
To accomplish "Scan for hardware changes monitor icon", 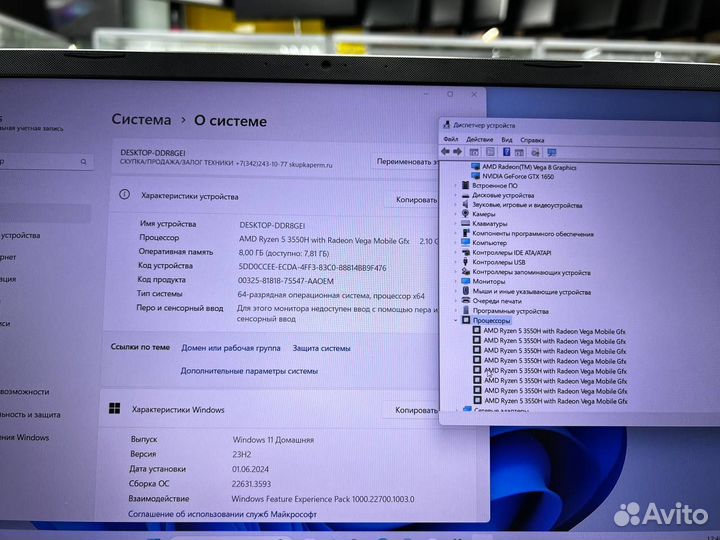I will (x=552, y=152).
